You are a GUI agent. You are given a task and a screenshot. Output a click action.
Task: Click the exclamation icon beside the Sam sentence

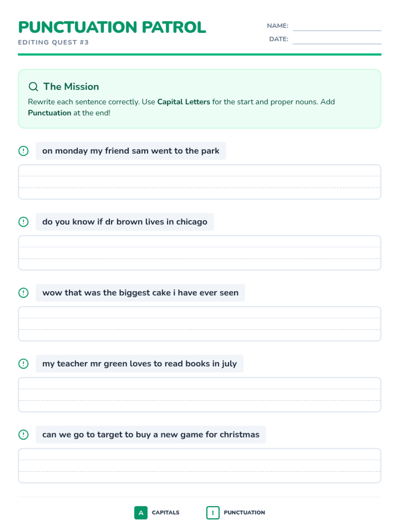(23, 151)
